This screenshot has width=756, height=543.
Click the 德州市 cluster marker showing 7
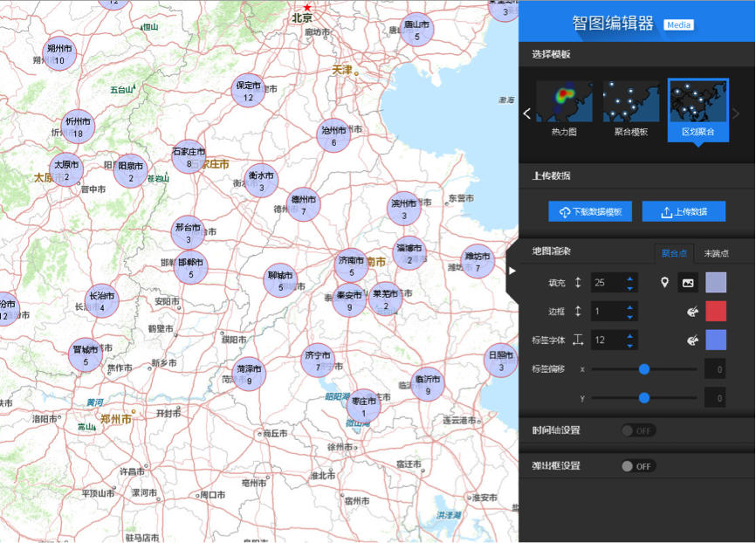(x=303, y=204)
